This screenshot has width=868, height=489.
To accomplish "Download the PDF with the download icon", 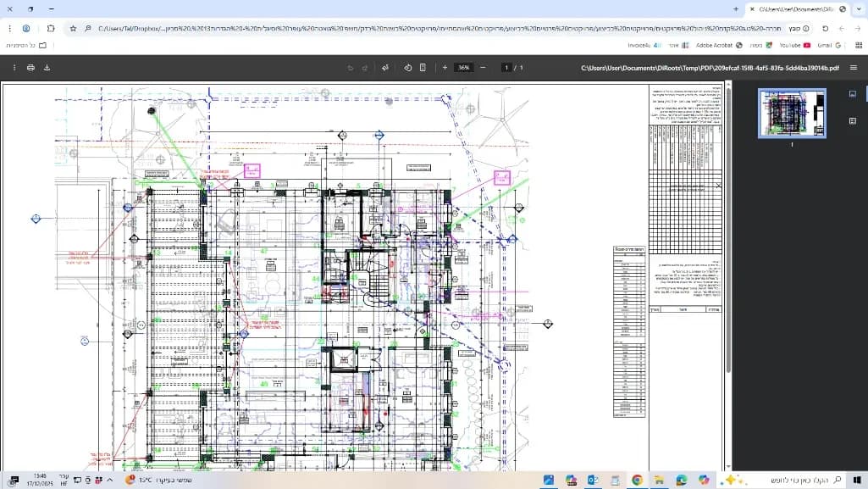I will 47,68.
